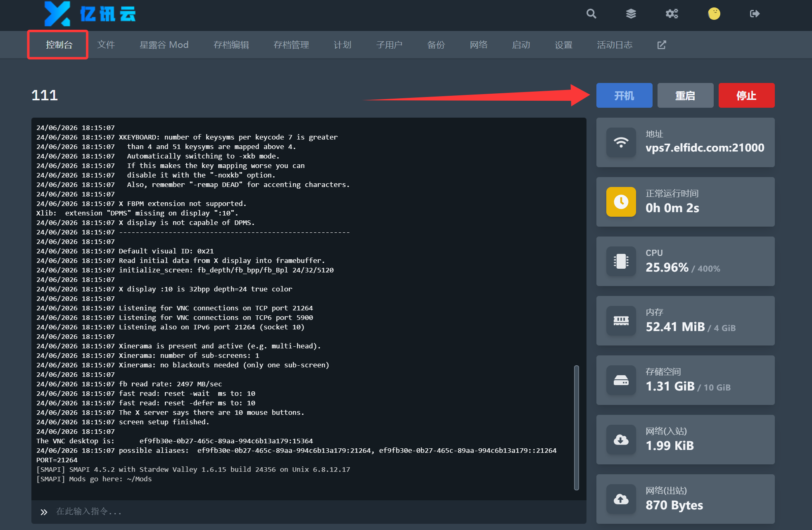Click the red 停止 stop button
Screen dimensions: 812x530
(746, 95)
